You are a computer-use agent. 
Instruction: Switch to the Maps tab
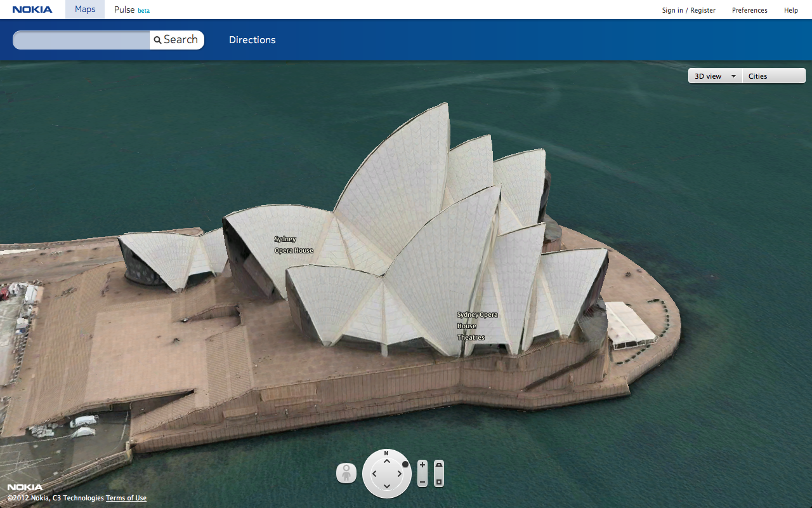(x=85, y=10)
